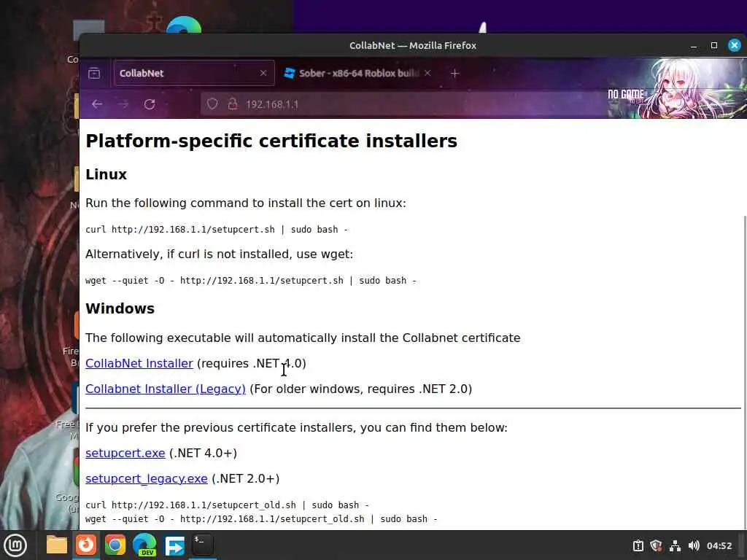Screen dimensions: 747x560
Task: Click the wget setupcert.sh command text
Action: click(x=251, y=281)
